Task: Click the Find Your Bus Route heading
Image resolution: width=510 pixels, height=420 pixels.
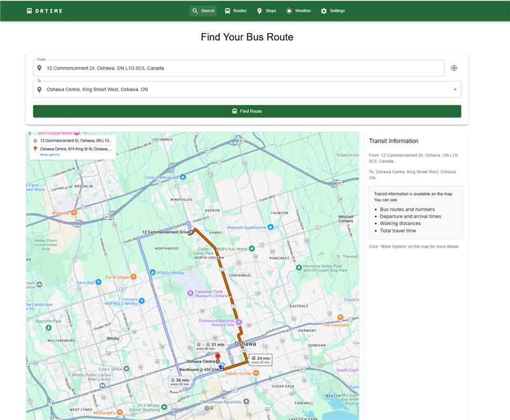Action: (x=247, y=37)
